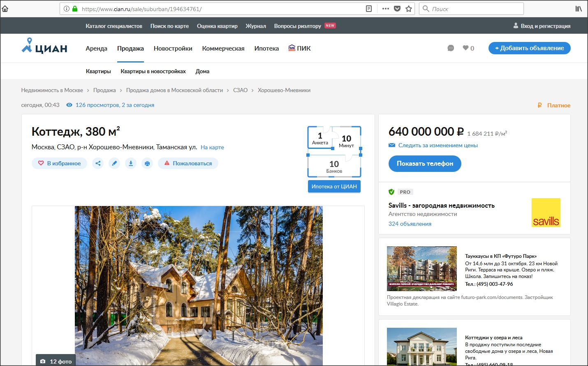This screenshot has height=366, width=588.
Task: Toggle reader view in address bar
Action: pos(369,9)
